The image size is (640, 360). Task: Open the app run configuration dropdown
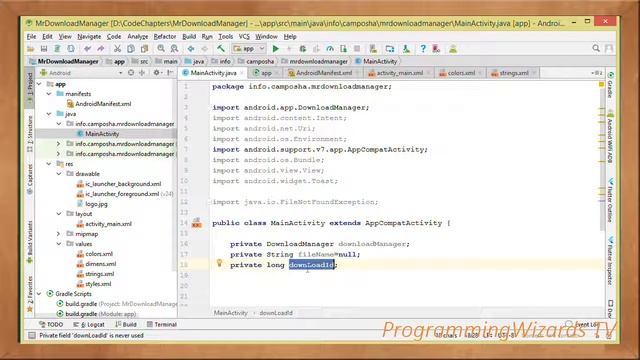point(249,49)
